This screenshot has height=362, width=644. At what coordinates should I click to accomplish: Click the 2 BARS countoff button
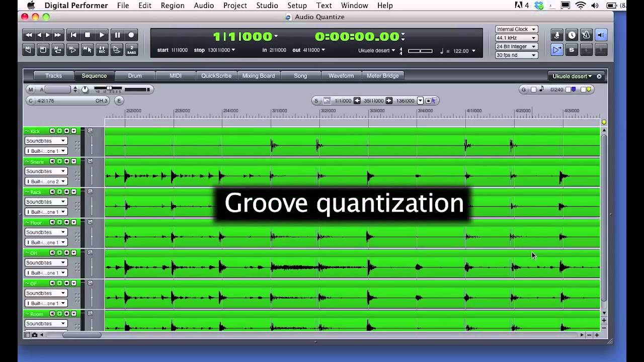[x=131, y=49]
